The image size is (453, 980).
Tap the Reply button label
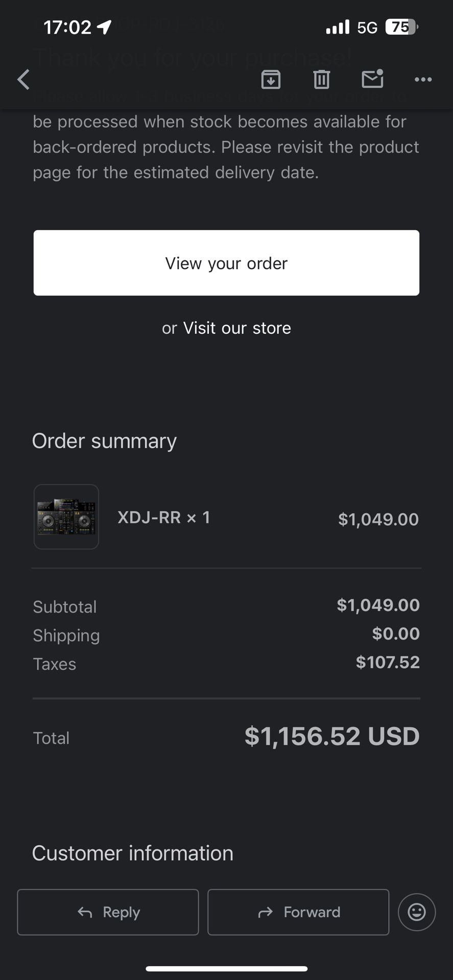tap(122, 912)
